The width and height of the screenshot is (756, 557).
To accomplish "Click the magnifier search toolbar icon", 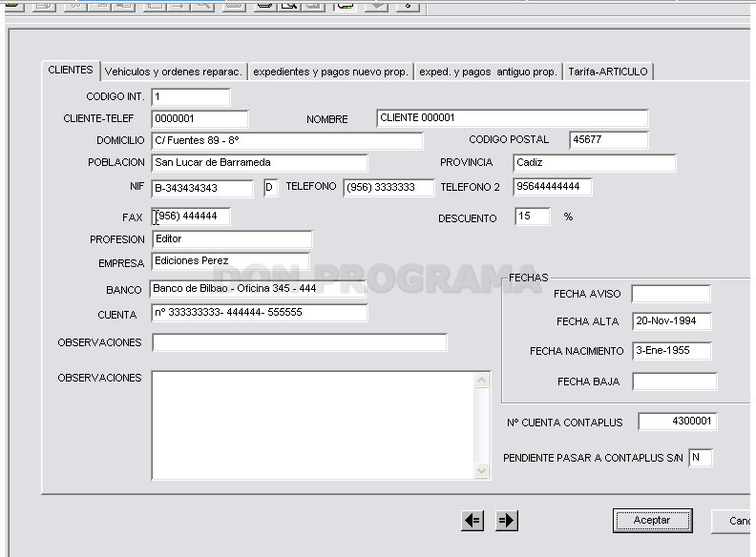I will [x=202, y=6].
